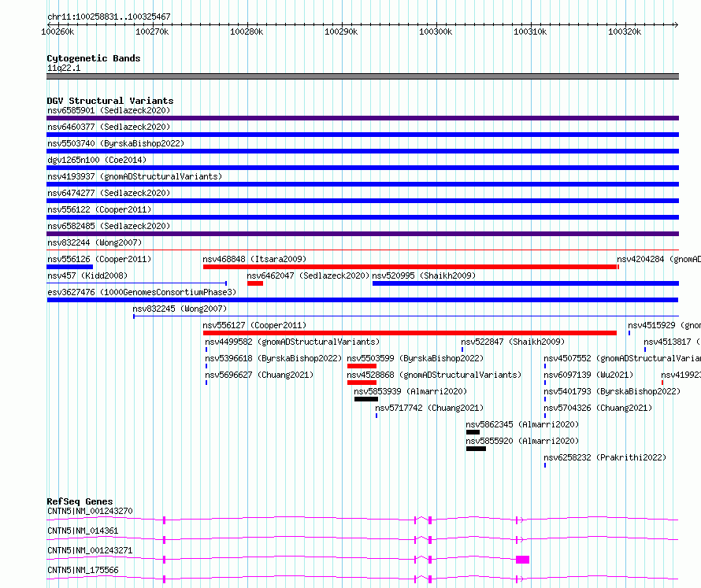This screenshot has height=588, width=701.
Task: Open variant nsv4204284 label
Action: tap(659, 259)
